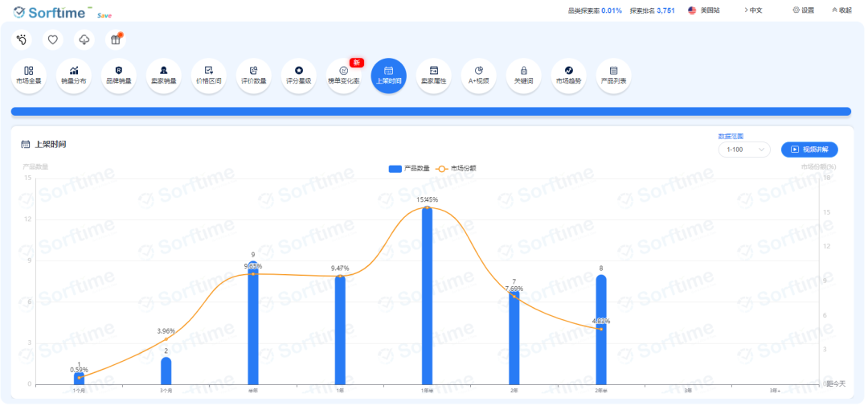The image size is (868, 406).
Task: Click the 半年 bar with value 9
Action: [253, 323]
